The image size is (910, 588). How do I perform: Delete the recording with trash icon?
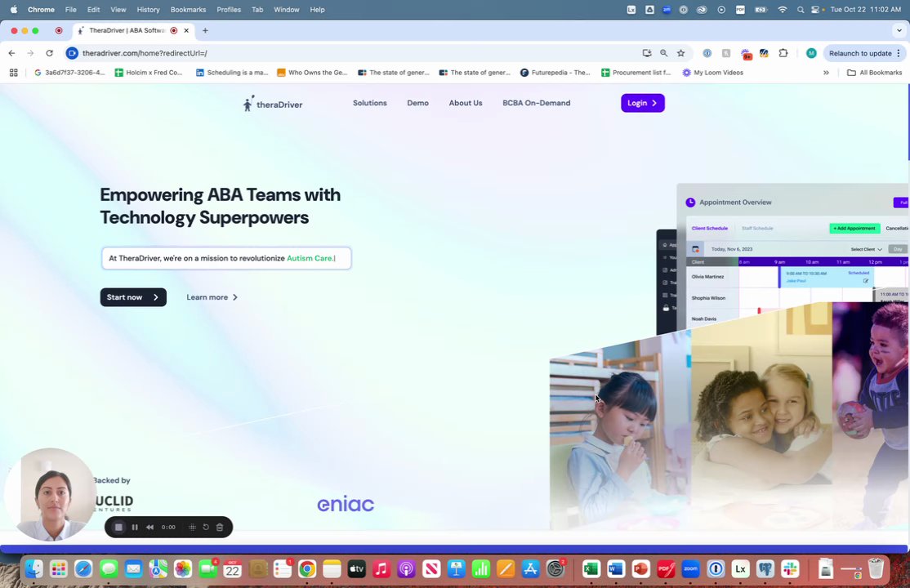(220, 527)
